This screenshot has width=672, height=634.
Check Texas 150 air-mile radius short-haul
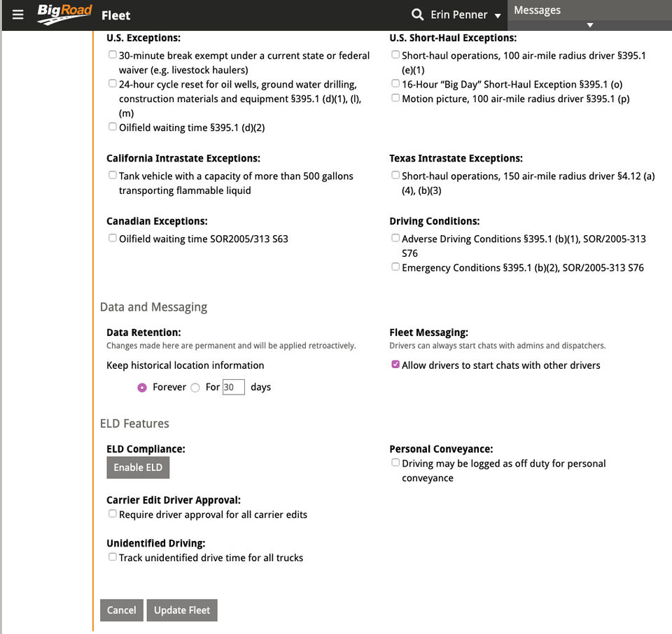point(395,175)
